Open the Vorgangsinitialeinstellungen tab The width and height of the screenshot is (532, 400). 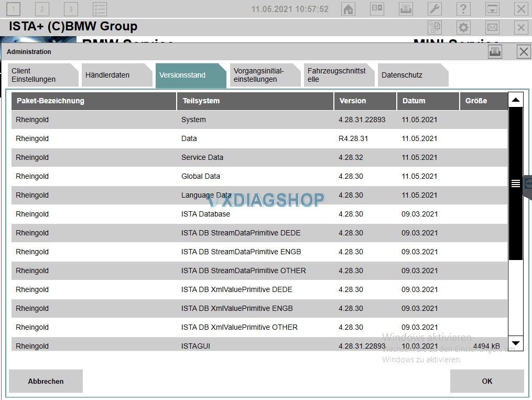[265, 75]
